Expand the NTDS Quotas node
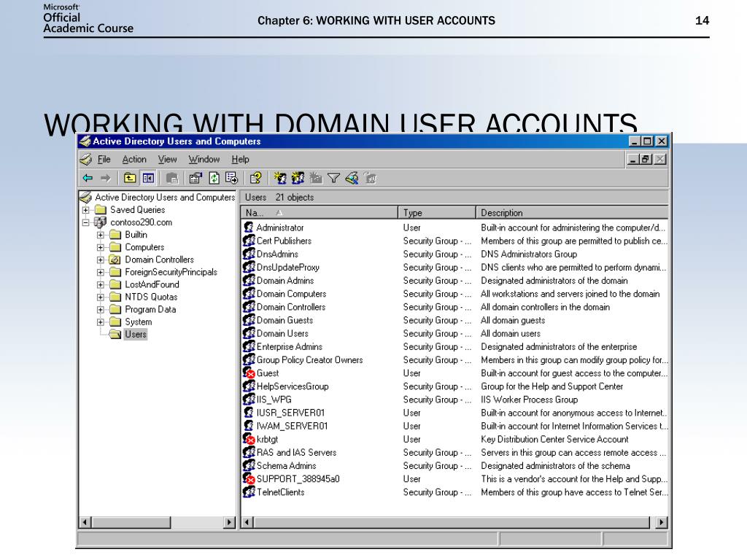Viewport: 747px width, 560px height. pyautogui.click(x=100, y=297)
